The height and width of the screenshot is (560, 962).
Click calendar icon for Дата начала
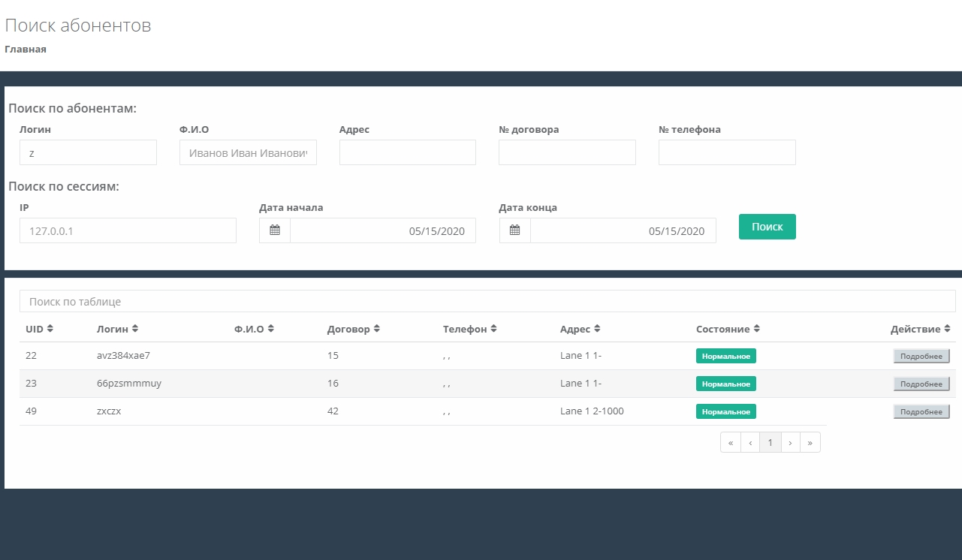275,230
